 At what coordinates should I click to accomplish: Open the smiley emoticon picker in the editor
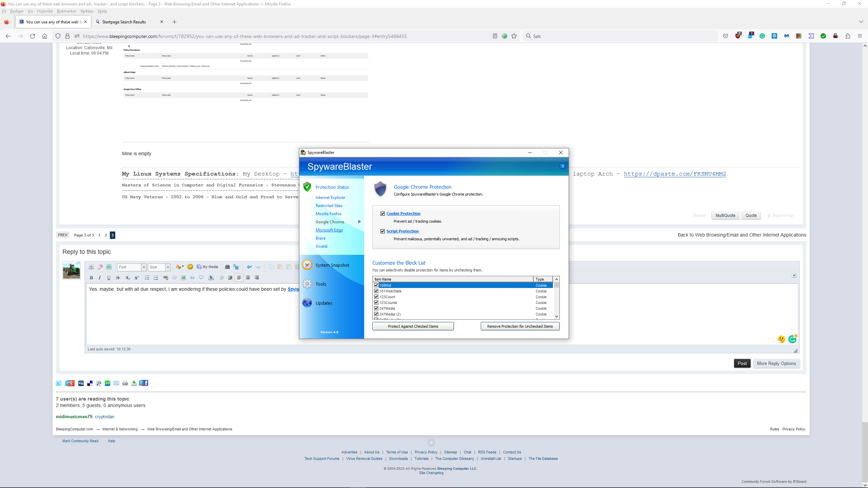(x=190, y=267)
